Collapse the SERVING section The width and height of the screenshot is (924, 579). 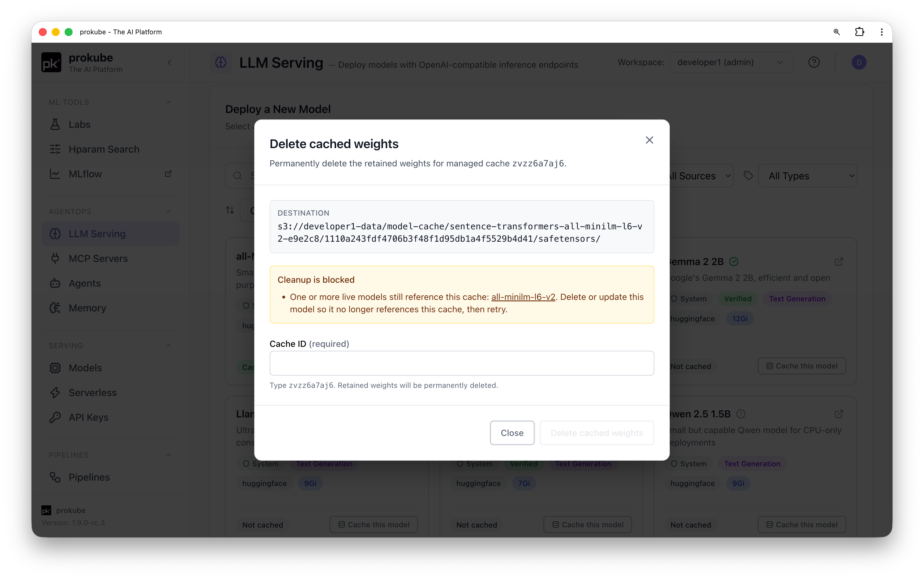168,345
